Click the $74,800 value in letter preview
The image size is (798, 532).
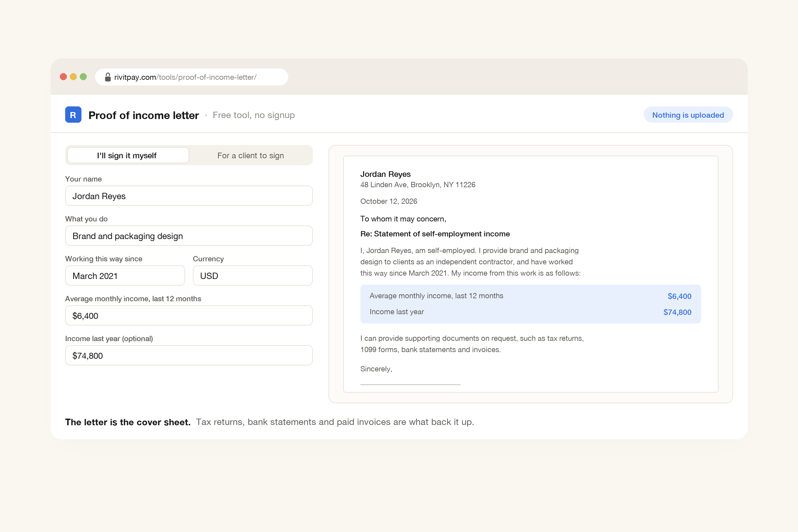coord(677,312)
